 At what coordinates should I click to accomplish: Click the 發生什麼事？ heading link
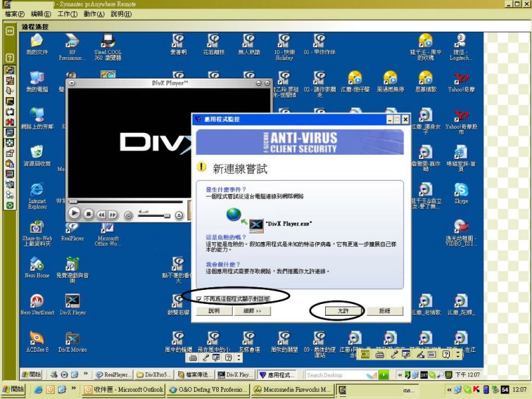[x=226, y=190]
